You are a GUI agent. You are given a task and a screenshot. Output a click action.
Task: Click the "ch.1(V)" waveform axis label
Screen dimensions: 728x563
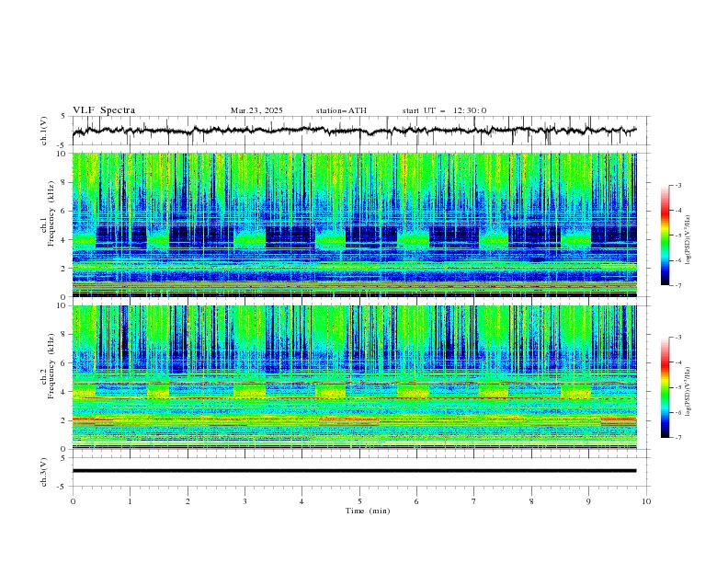(44, 131)
